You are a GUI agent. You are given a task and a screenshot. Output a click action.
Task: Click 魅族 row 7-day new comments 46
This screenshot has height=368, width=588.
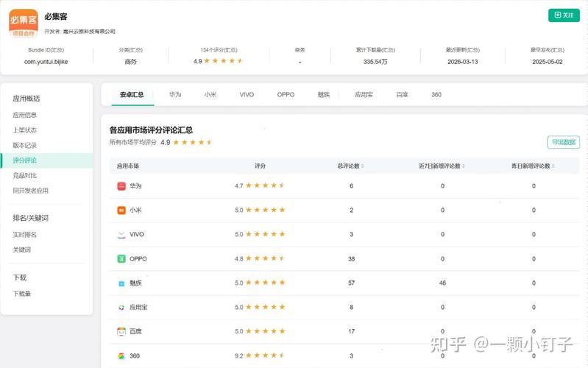442,283
